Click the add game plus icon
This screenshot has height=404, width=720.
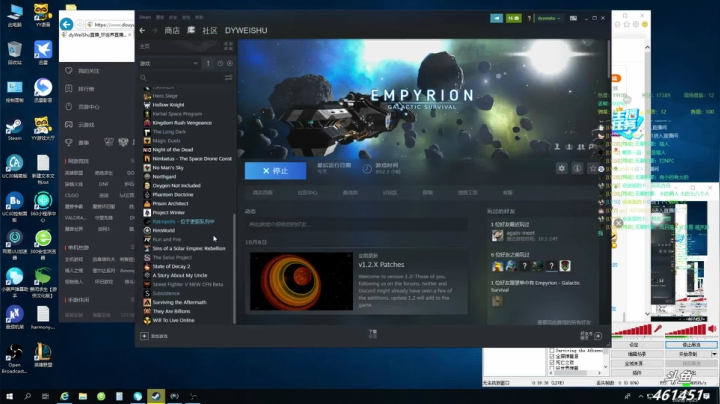[144, 336]
